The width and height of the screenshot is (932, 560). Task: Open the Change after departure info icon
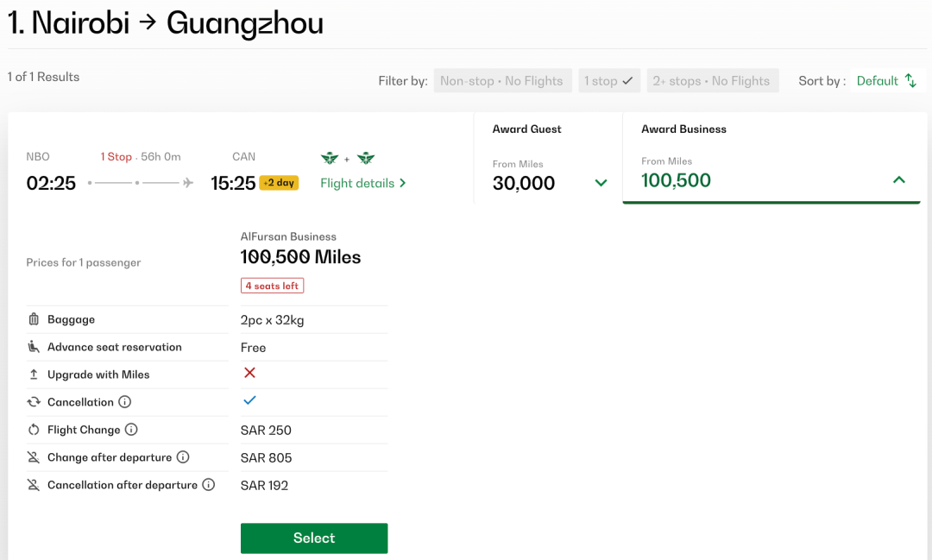pos(183,457)
